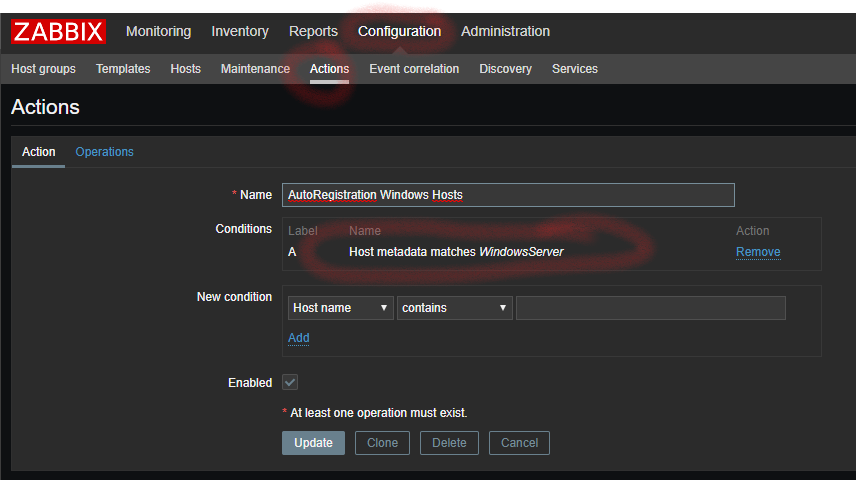856x480 pixels.
Task: Click the ZABBIX logo
Action: click(58, 32)
